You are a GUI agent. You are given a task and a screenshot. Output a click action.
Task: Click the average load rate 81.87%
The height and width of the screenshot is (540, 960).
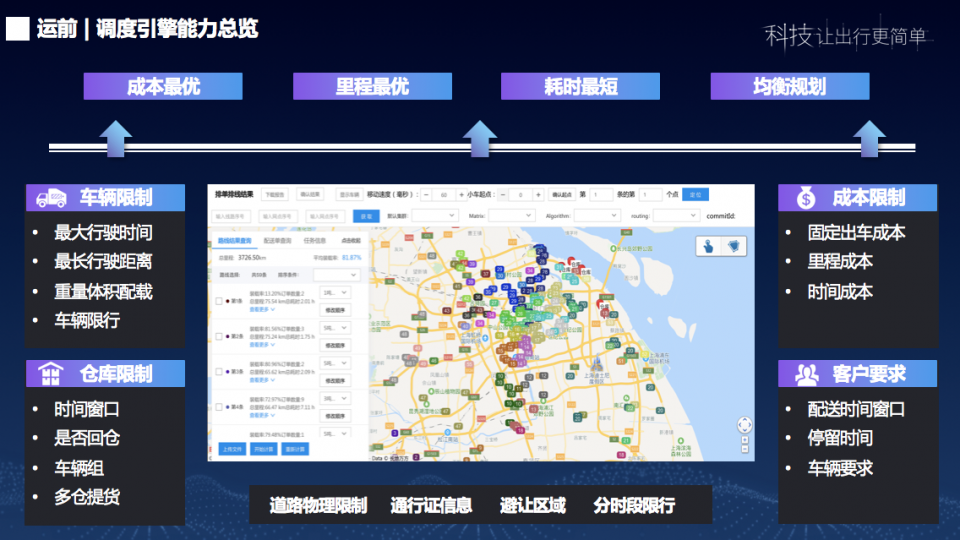click(x=351, y=258)
